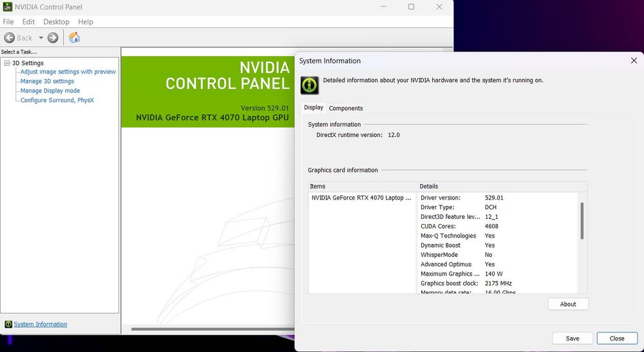
Task: Click the horizontal scrollbar in main pane
Action: pyautogui.click(x=213, y=329)
